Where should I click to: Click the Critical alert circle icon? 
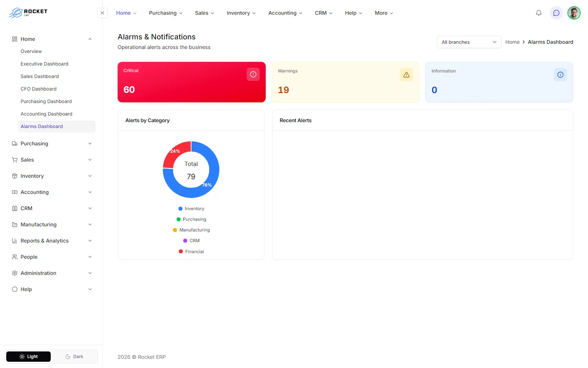pos(253,74)
